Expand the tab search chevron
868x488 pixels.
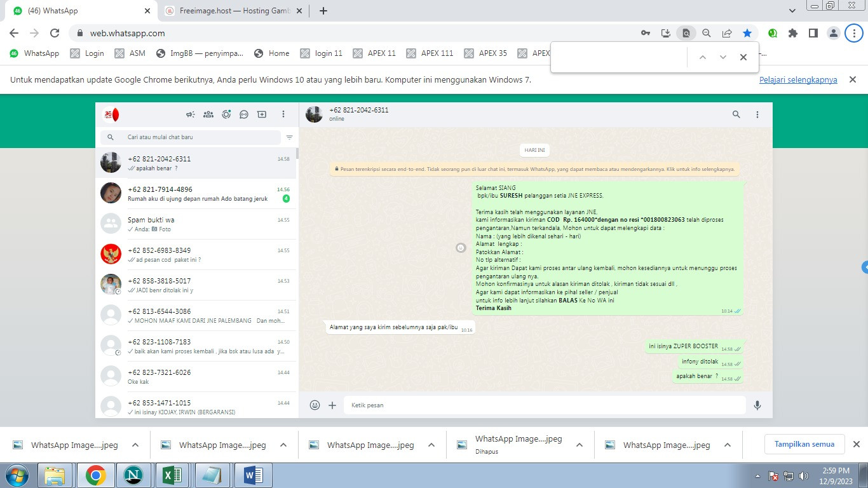[x=792, y=11]
